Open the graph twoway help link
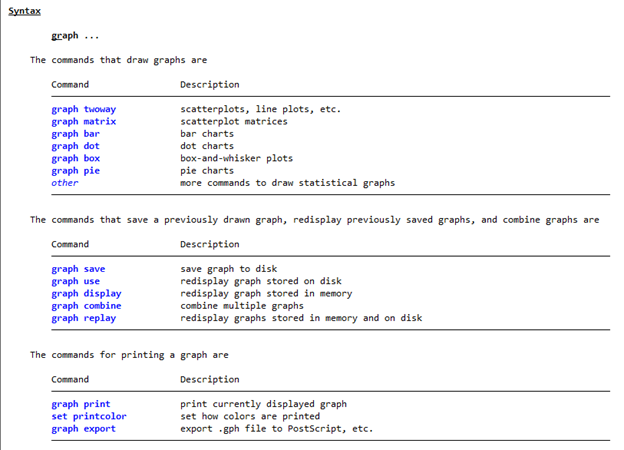The width and height of the screenshot is (624, 450). click(x=84, y=109)
